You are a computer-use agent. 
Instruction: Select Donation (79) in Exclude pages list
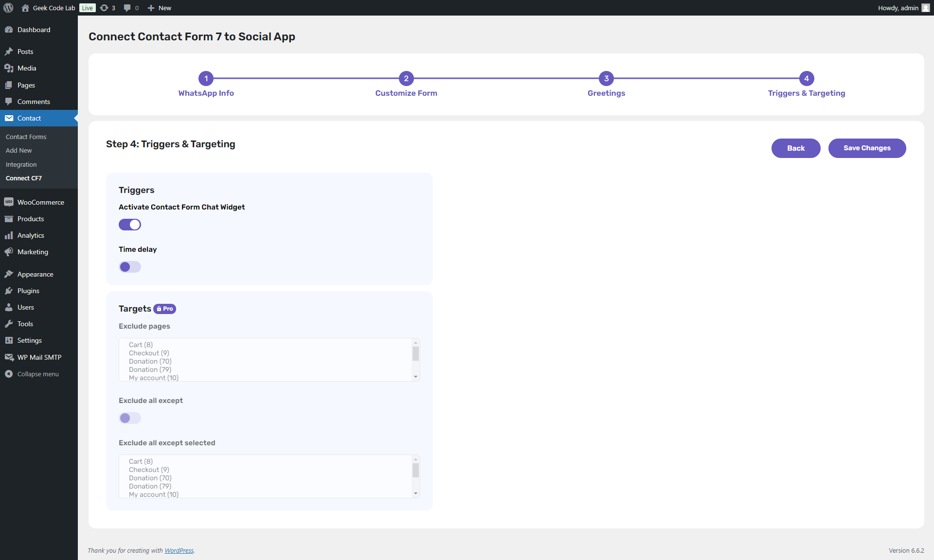tap(150, 369)
